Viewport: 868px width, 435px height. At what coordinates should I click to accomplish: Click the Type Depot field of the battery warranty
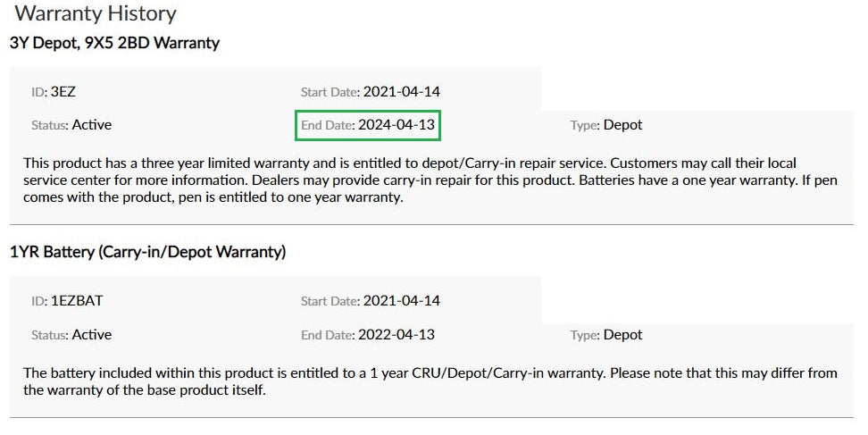tap(622, 335)
